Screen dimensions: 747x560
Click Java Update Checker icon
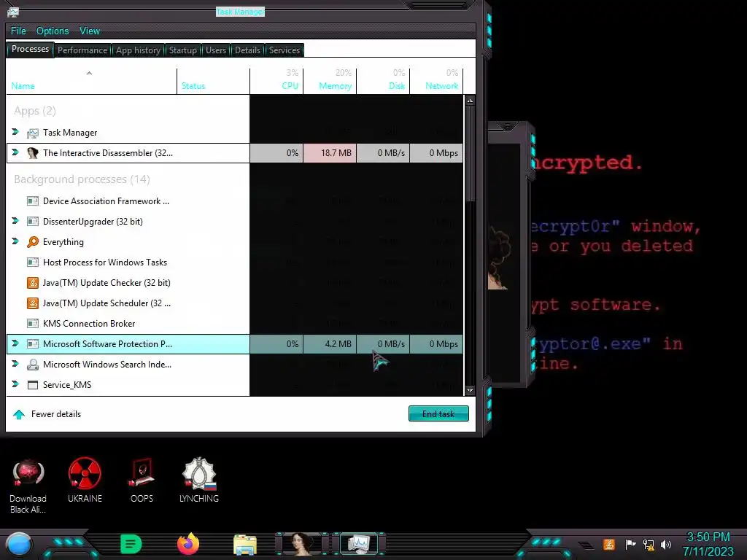32,283
